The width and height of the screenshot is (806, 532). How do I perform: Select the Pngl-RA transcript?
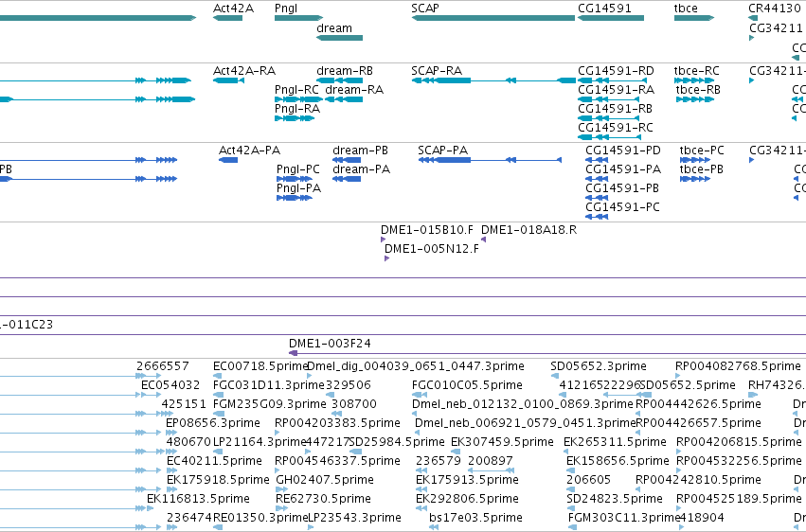(295, 118)
